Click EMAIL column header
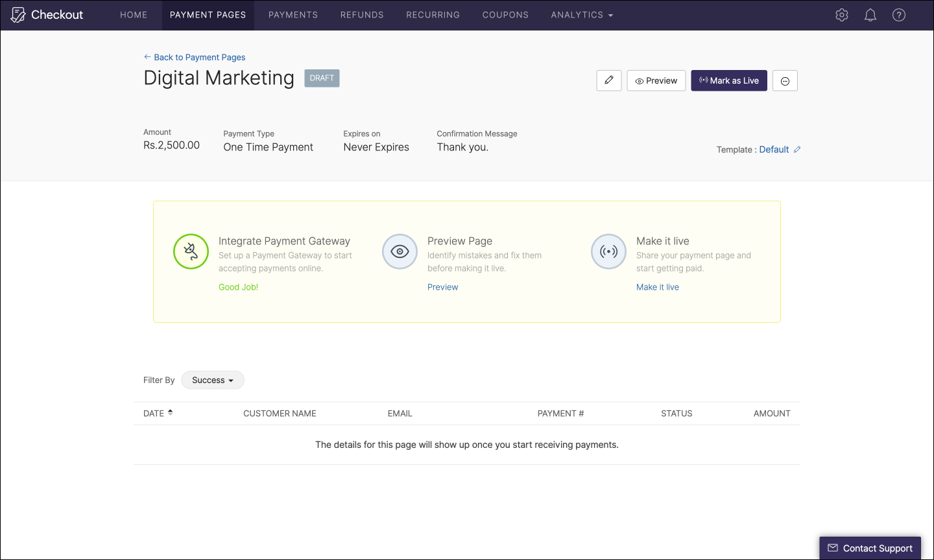 tap(400, 414)
